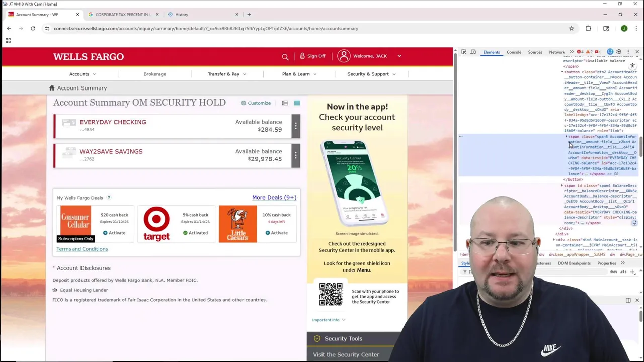Activate the Consumer Cellular deal
The height and width of the screenshot is (362, 644).
click(x=114, y=233)
